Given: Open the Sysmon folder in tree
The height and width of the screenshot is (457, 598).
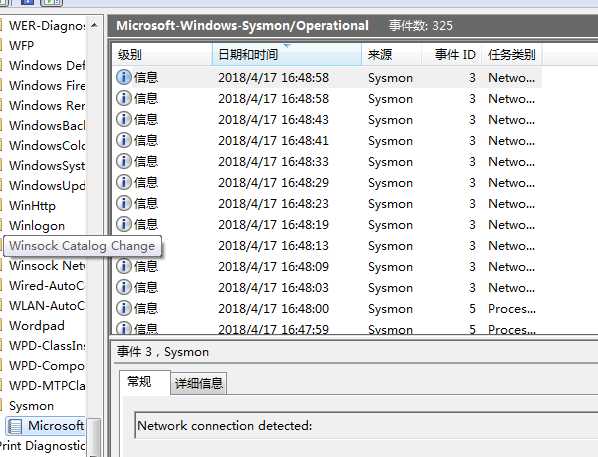Looking at the screenshot, I should tap(31, 406).
